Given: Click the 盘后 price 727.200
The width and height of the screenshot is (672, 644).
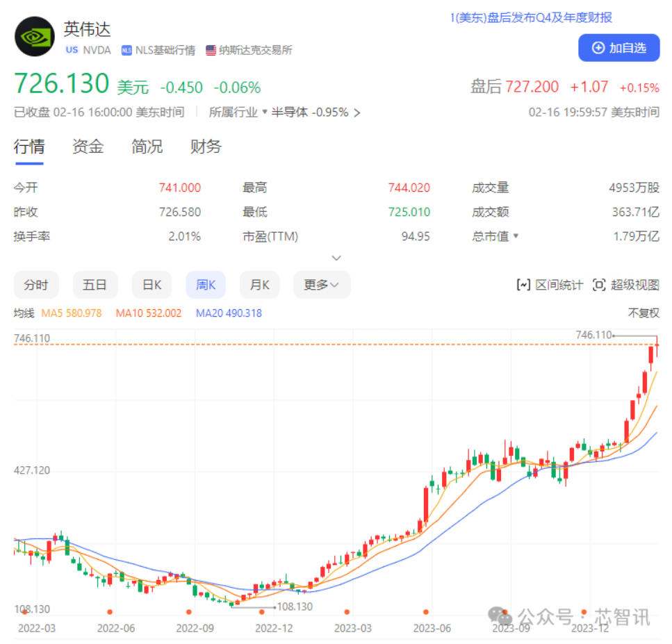Looking at the screenshot, I should pos(532,87).
